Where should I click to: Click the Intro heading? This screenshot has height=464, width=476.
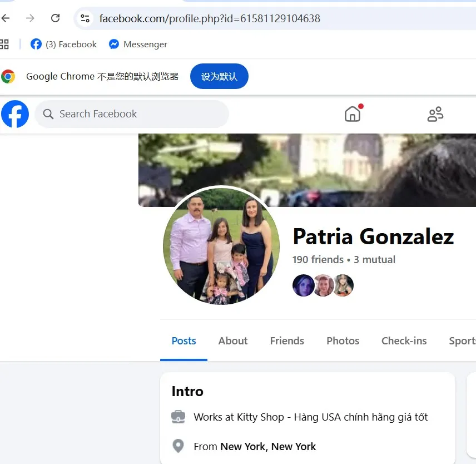(x=187, y=391)
